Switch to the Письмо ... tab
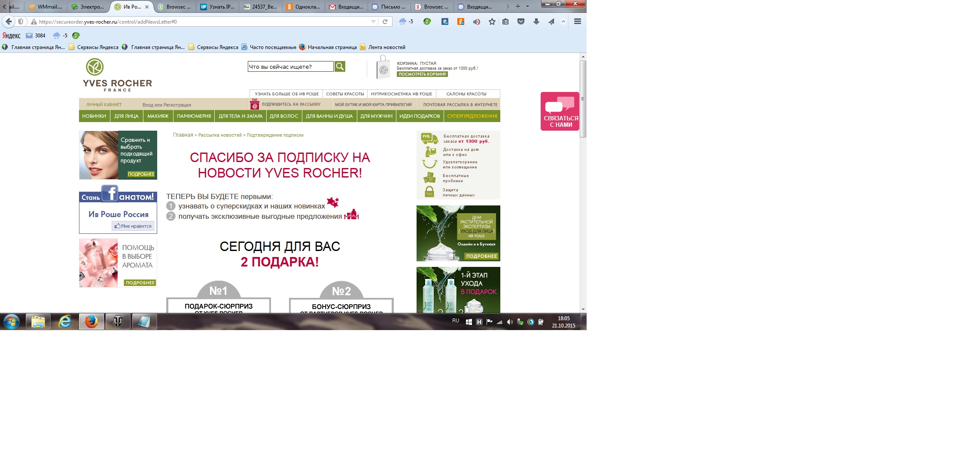Viewport: 980px width, 453px height. pos(390,7)
